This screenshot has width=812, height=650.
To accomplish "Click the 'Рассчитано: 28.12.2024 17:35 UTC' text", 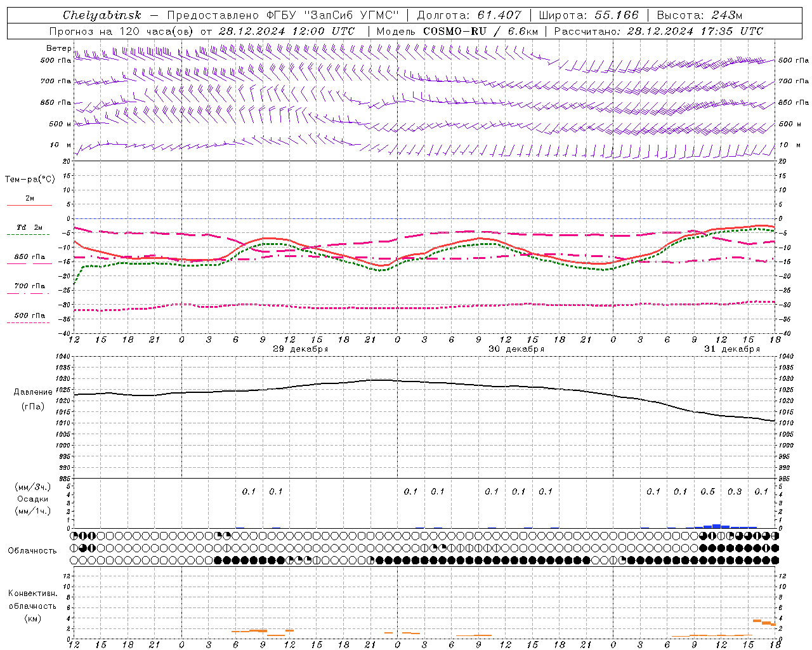I will point(658,31).
